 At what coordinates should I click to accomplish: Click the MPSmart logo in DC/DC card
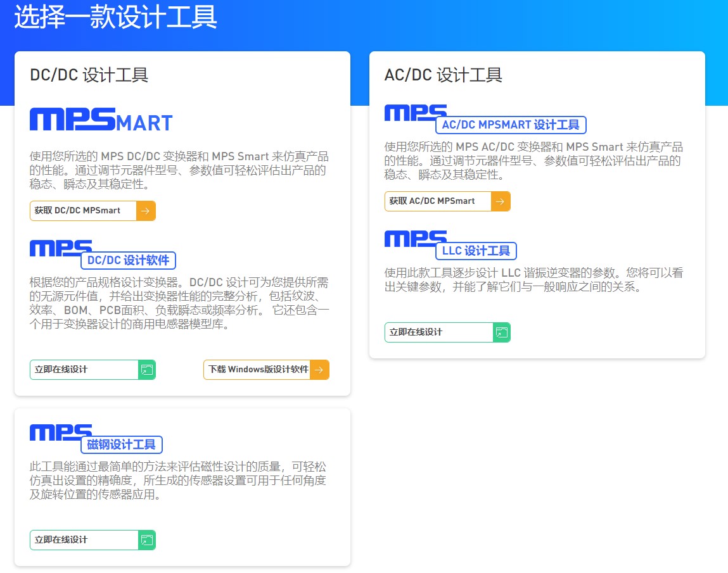[101, 119]
